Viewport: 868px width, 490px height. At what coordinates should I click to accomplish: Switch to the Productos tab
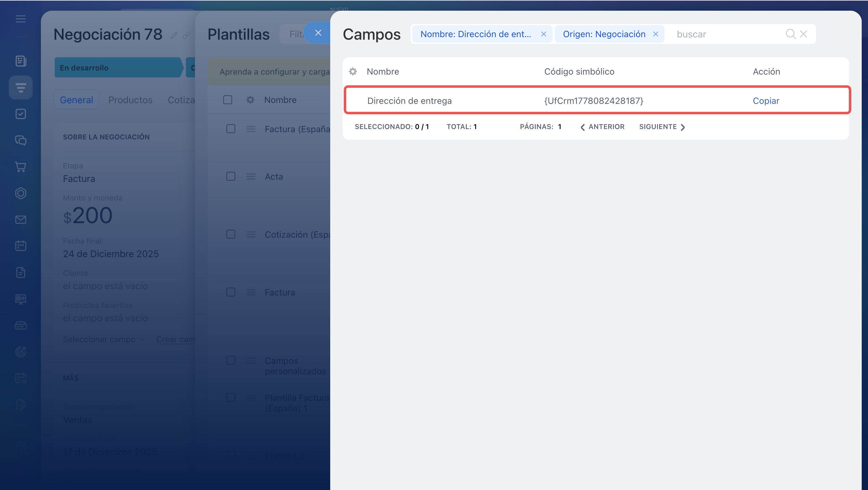point(131,100)
